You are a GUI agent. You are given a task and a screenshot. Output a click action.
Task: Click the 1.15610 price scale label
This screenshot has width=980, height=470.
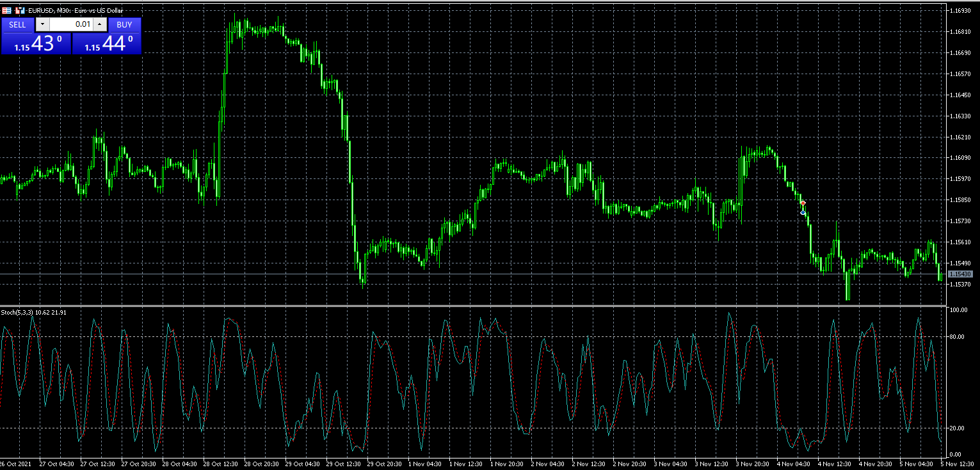pyautogui.click(x=960, y=242)
